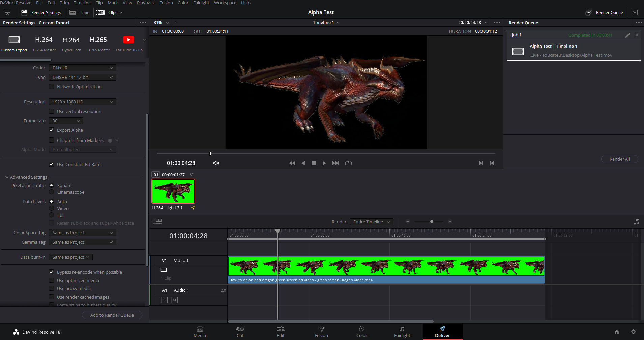The width and height of the screenshot is (644, 340).
Task: Open the Gamma Tag dropdown
Action: 83,242
